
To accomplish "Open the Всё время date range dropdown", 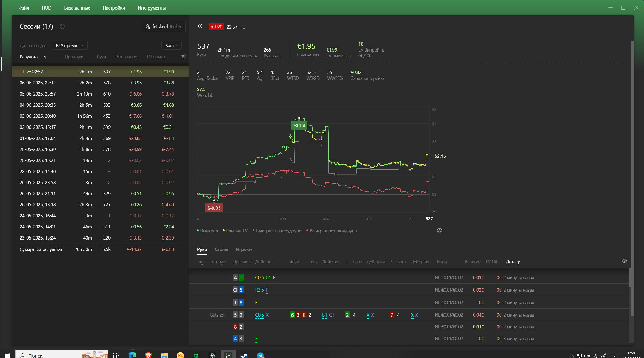I will click(x=70, y=45).
